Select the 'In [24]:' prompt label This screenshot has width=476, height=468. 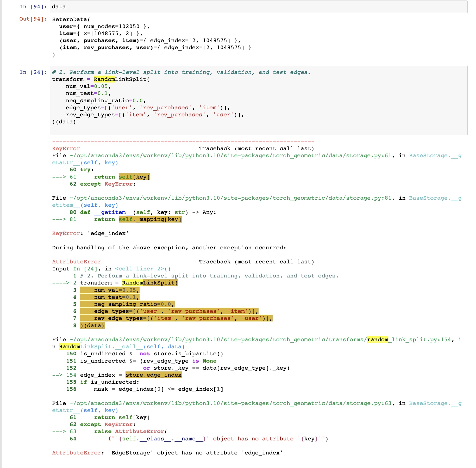[x=33, y=72]
